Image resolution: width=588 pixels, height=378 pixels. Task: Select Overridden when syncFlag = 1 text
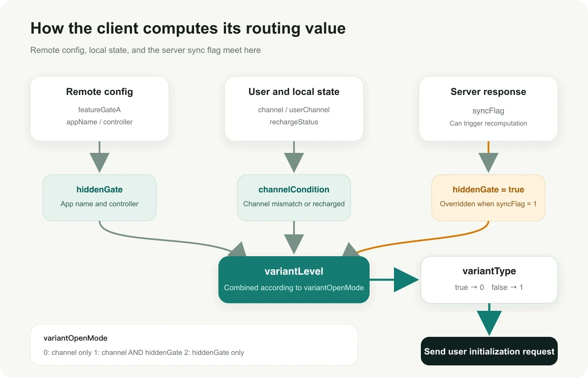pos(488,204)
